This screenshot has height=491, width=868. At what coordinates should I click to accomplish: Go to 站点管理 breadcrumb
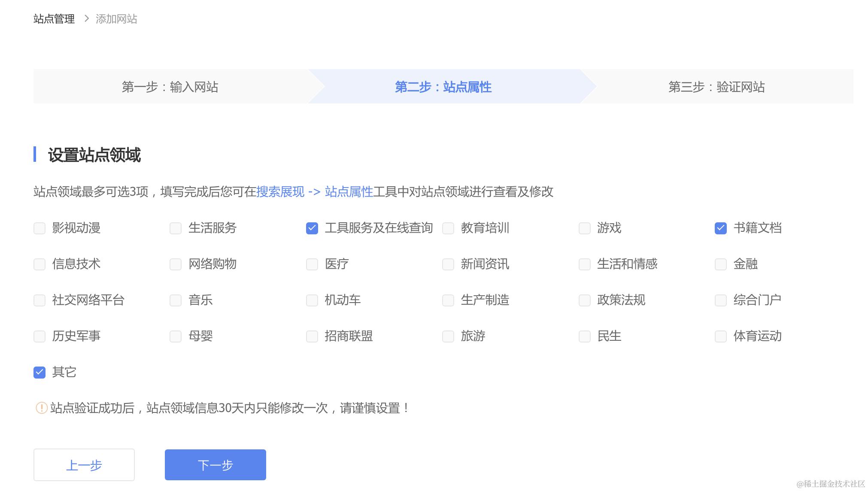coord(54,19)
